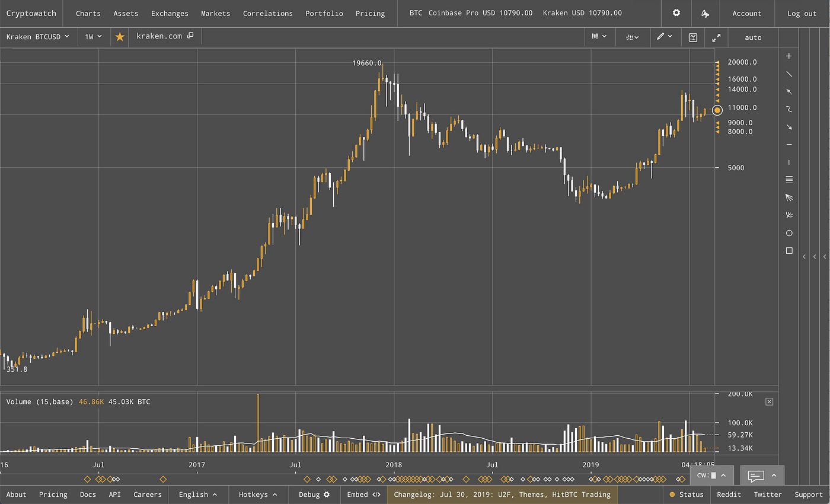Open the chart analysis snapshot icon
Screen dimensions: 830x504
(692, 37)
